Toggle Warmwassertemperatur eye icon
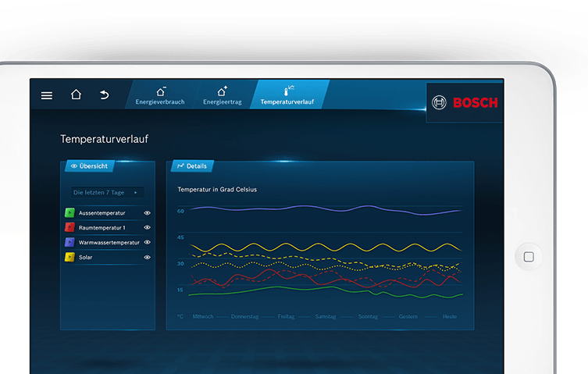Viewport: 588px width, 374px height. pyautogui.click(x=147, y=242)
